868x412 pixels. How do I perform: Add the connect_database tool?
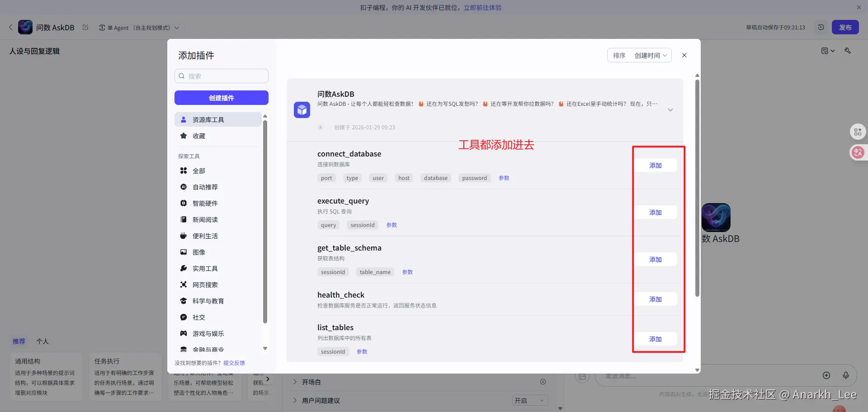[655, 166]
